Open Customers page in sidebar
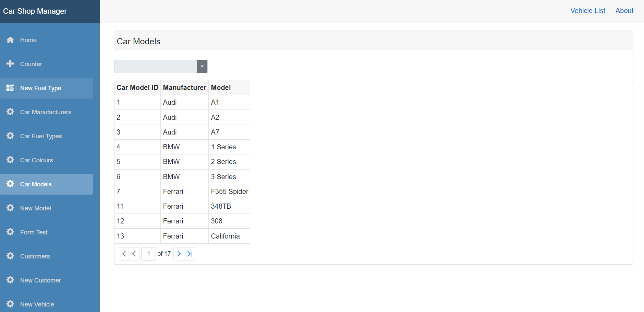The height and width of the screenshot is (312, 644). tap(35, 256)
